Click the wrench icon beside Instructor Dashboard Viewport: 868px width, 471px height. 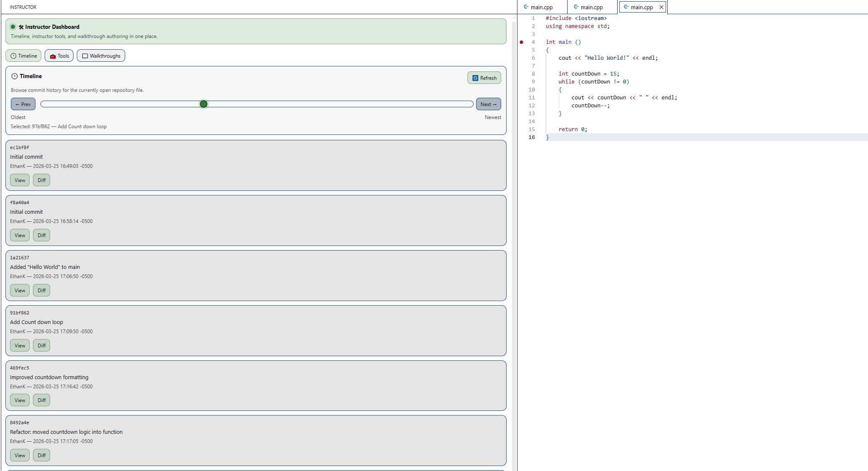tap(21, 27)
